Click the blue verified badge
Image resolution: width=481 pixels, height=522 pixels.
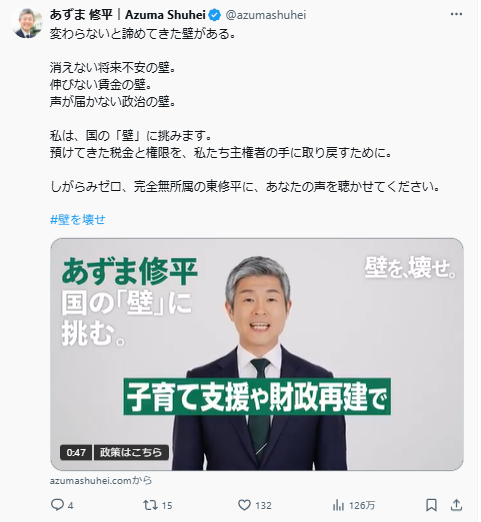click(x=215, y=15)
